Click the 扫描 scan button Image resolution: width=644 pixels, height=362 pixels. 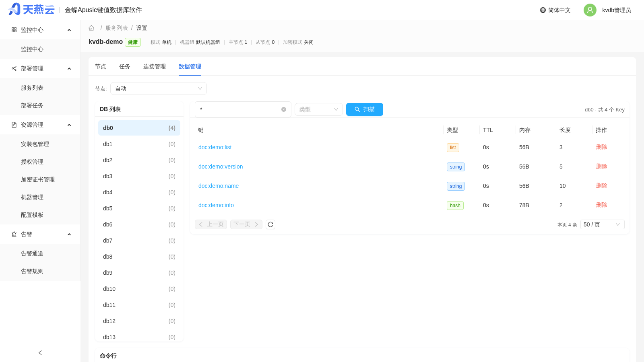coord(365,109)
